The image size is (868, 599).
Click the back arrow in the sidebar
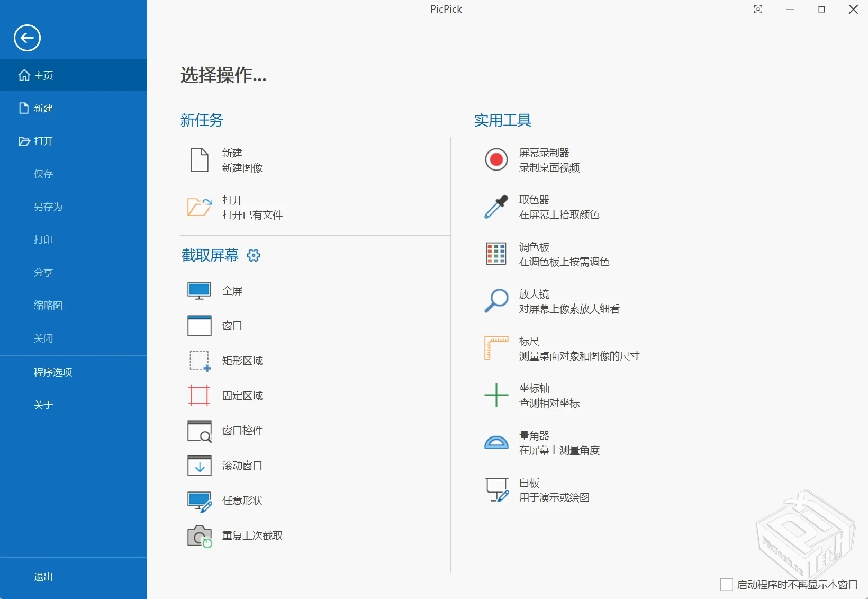26,38
